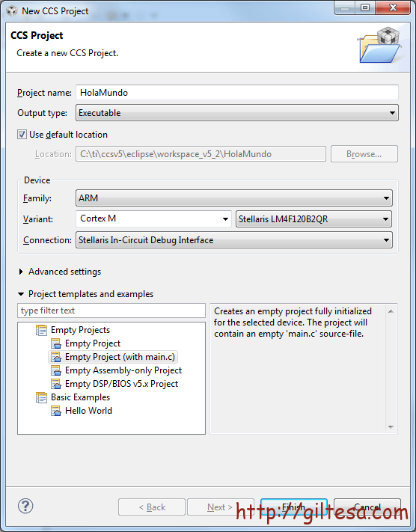Open the Variant Cortex M combo box
Viewport: 416px width, 532px height.
click(x=153, y=218)
